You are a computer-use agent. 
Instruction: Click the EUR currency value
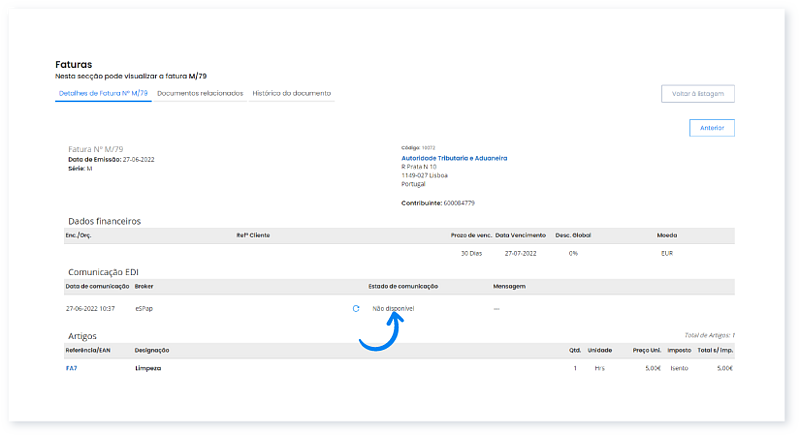point(667,254)
